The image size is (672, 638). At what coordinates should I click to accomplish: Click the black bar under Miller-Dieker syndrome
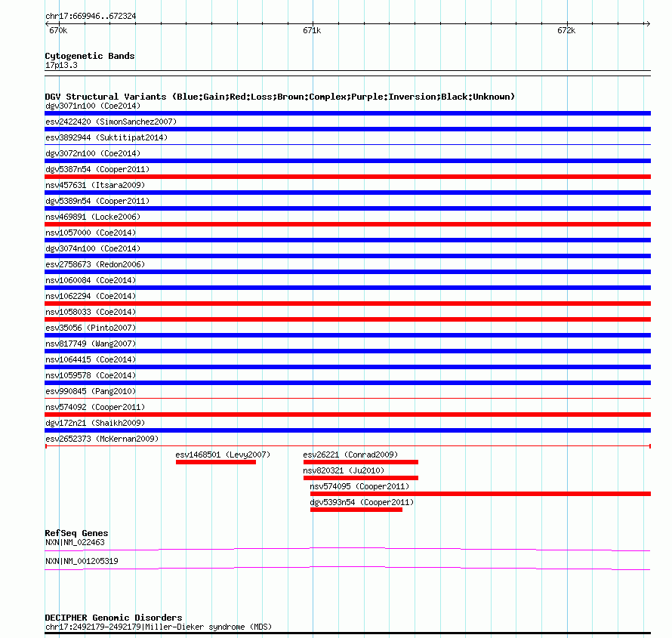(347, 633)
